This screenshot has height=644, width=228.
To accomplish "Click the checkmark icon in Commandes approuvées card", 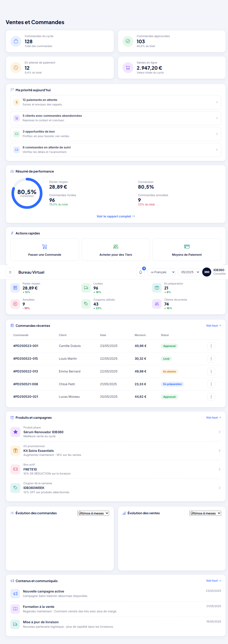I will tap(128, 41).
